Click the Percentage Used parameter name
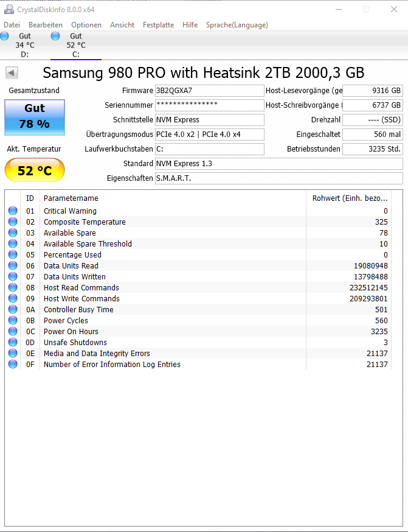 click(x=72, y=255)
